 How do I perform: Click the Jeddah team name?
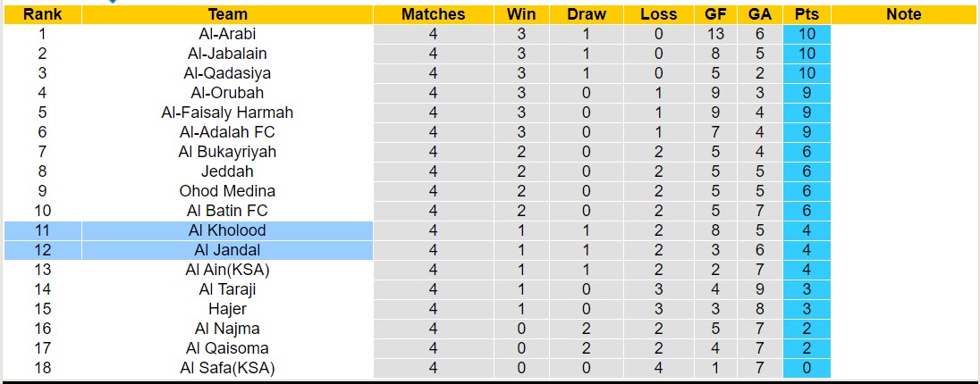point(227,171)
